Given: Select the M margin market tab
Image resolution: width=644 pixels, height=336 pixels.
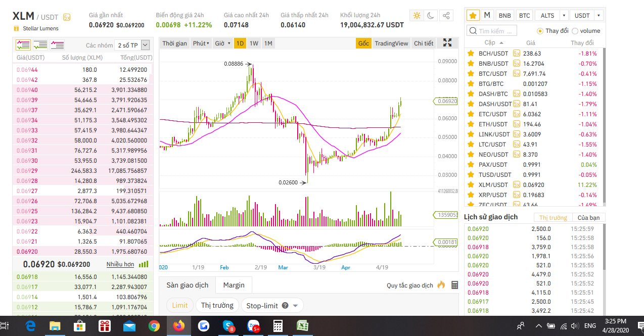Looking at the screenshot, I should 487,15.
